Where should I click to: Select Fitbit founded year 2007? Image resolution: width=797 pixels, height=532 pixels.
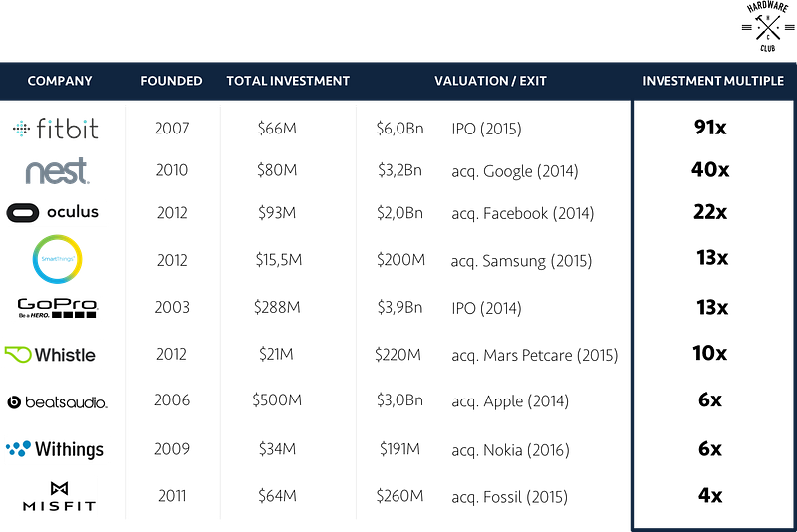172,129
